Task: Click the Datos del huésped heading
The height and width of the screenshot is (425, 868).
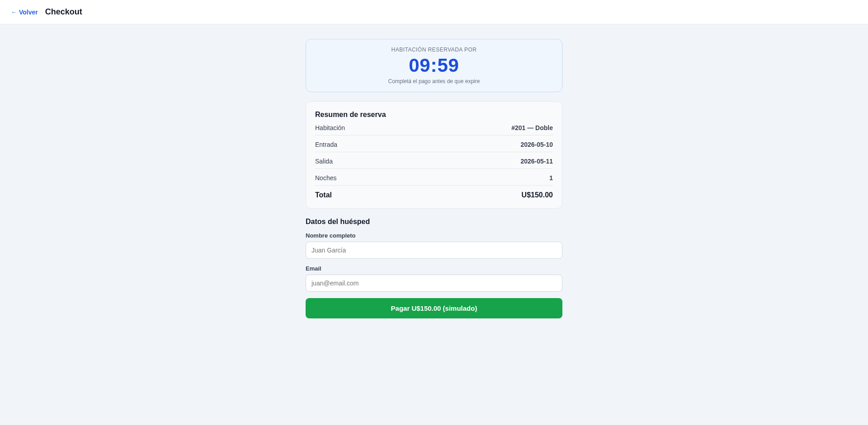Action: coord(338,222)
